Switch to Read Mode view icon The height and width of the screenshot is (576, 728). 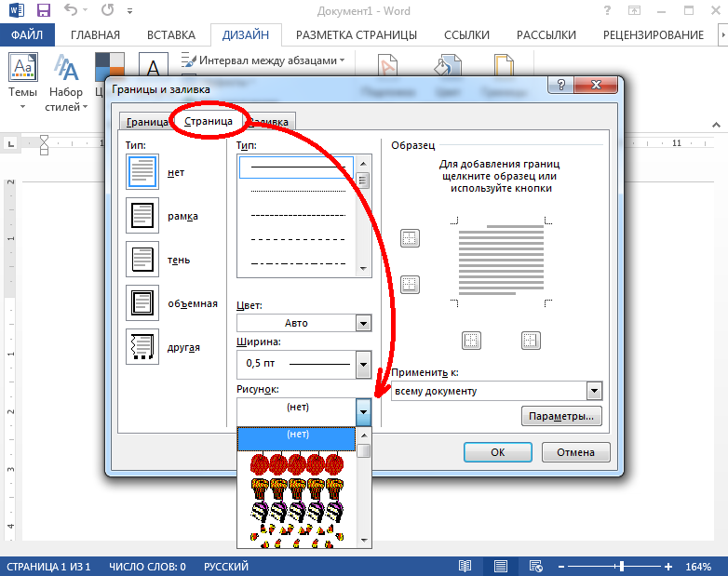point(465,567)
